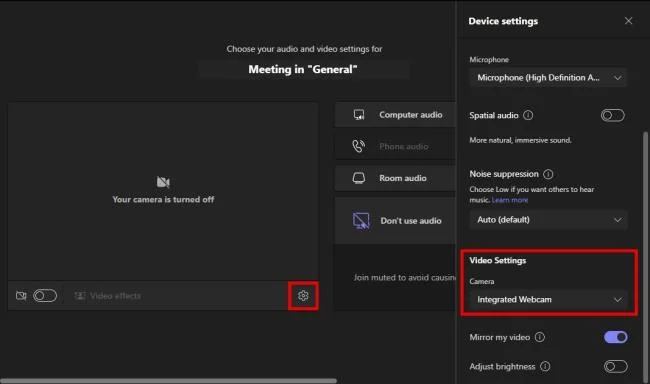
Task: Open the Learn more link
Action: point(510,200)
